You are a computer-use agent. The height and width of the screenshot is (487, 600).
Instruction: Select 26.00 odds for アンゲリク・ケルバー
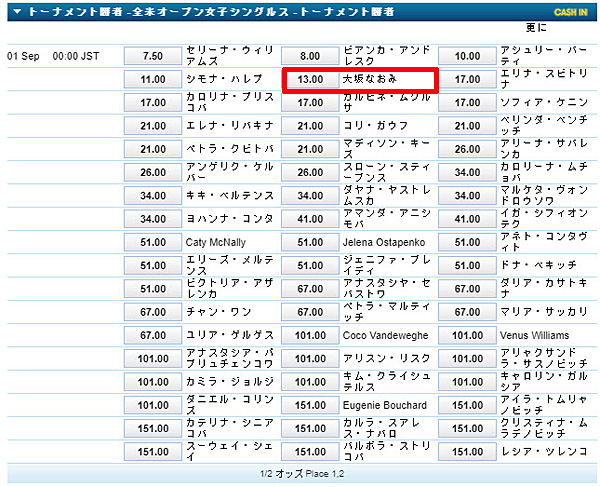point(153,173)
